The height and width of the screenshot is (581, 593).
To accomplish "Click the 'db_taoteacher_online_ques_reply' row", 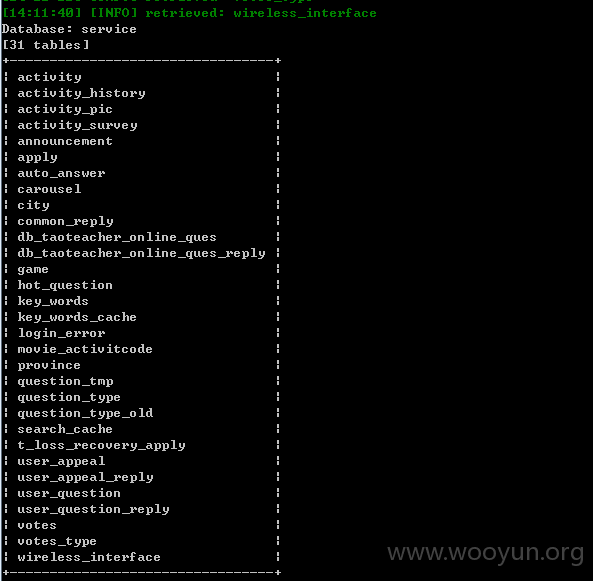I will (141, 253).
